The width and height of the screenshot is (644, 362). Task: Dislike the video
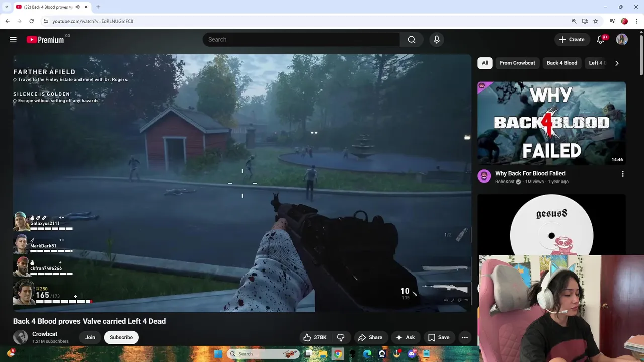pos(341,337)
